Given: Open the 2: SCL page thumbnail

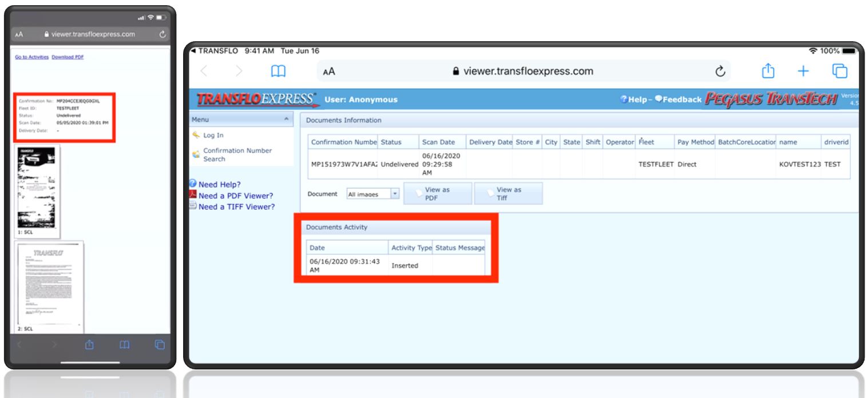Looking at the screenshot, I should [48, 286].
